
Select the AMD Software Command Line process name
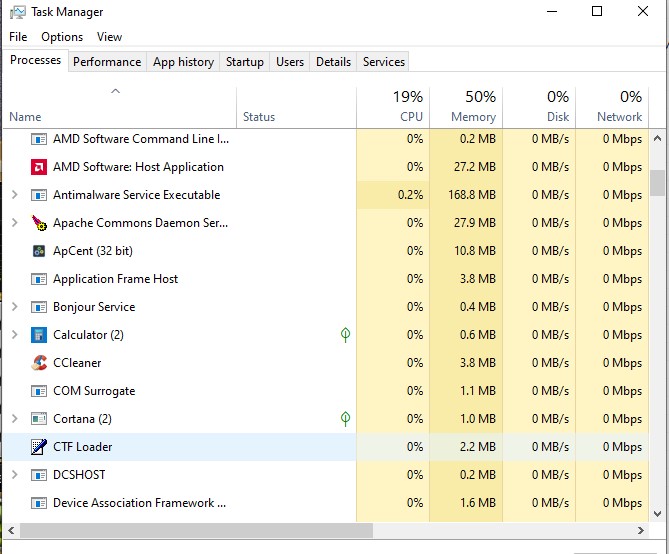click(x=141, y=139)
